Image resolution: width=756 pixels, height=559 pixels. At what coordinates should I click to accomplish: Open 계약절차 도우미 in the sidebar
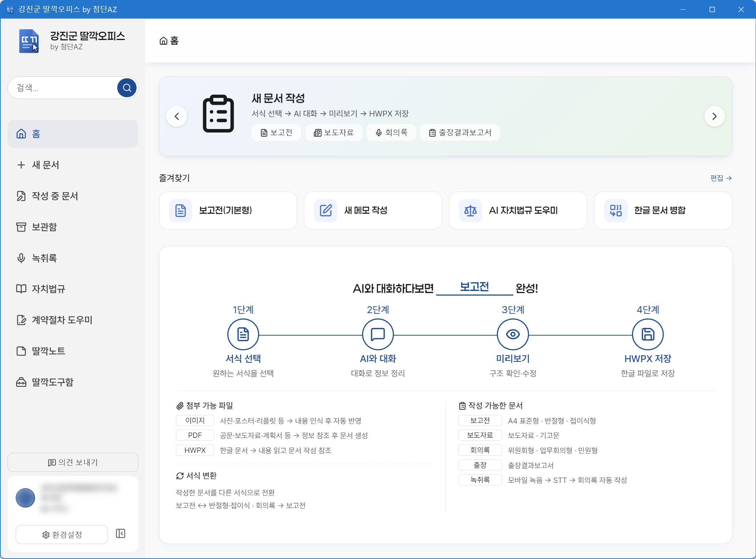(73, 320)
